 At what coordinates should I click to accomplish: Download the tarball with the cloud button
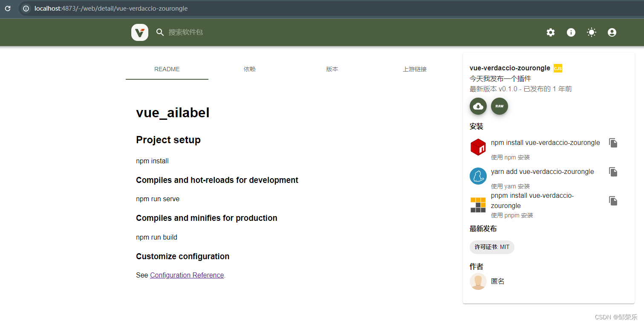(478, 106)
